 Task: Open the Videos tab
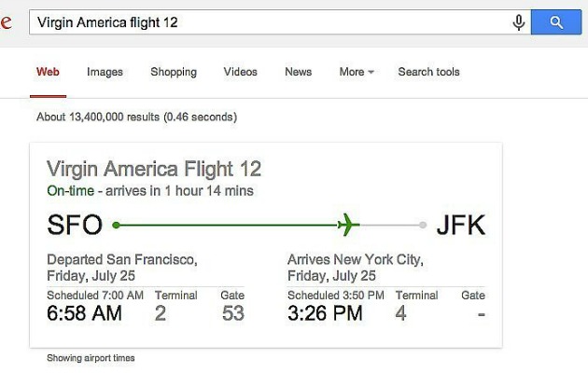(241, 72)
